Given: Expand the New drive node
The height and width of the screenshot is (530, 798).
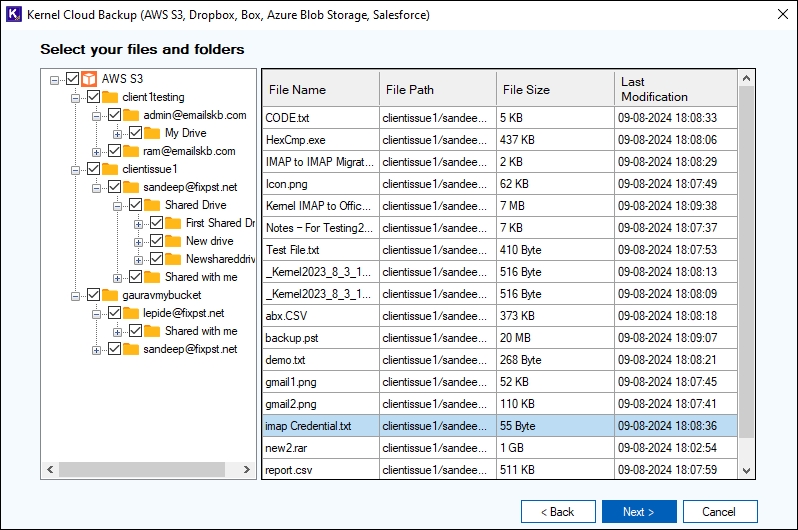Looking at the screenshot, I should pyautogui.click(x=138, y=242).
